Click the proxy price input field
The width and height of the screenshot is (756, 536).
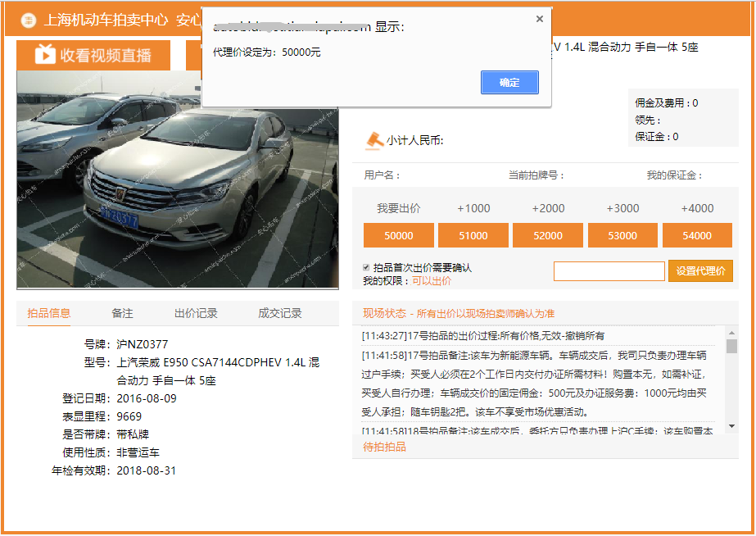point(609,271)
